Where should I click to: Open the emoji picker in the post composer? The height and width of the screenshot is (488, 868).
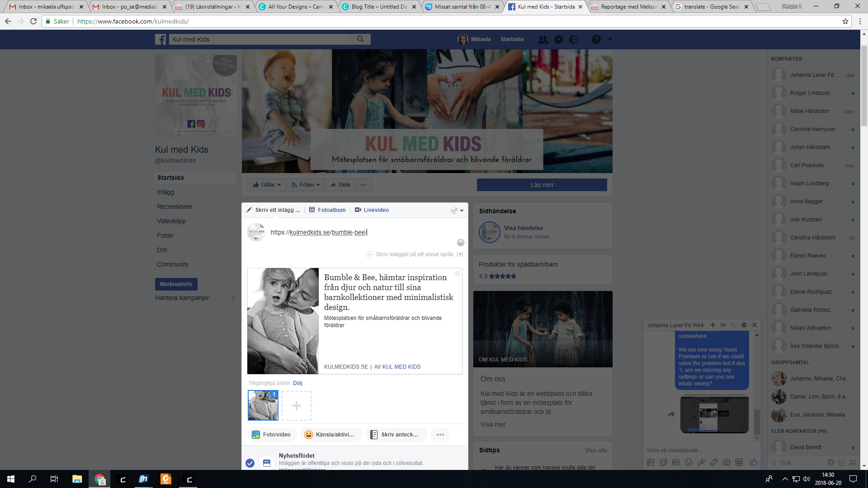click(460, 243)
